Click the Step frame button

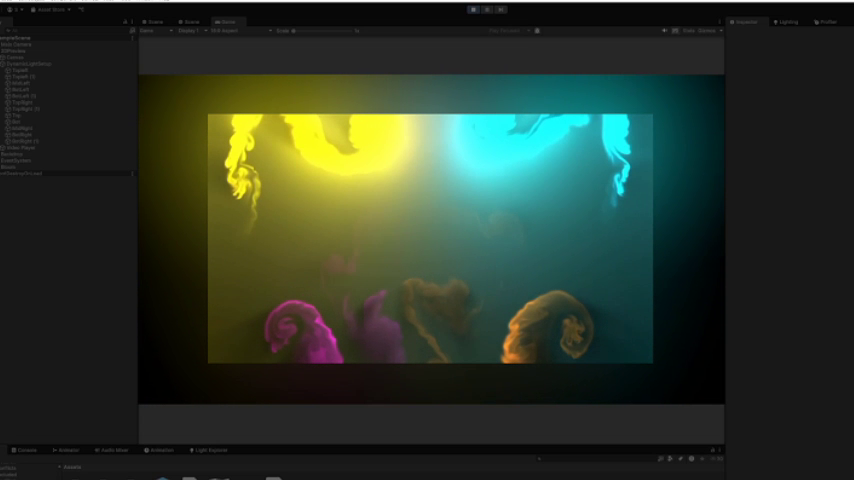[501, 10]
